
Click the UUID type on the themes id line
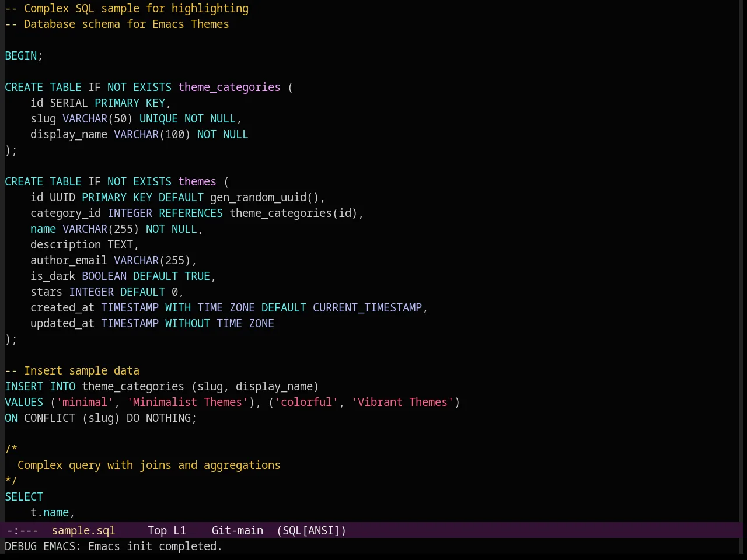[62, 197]
